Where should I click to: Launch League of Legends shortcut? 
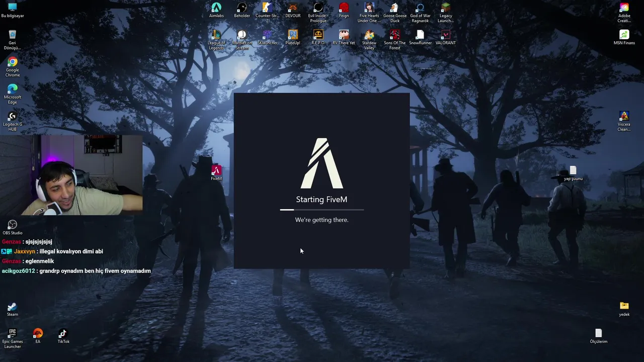coord(216,40)
